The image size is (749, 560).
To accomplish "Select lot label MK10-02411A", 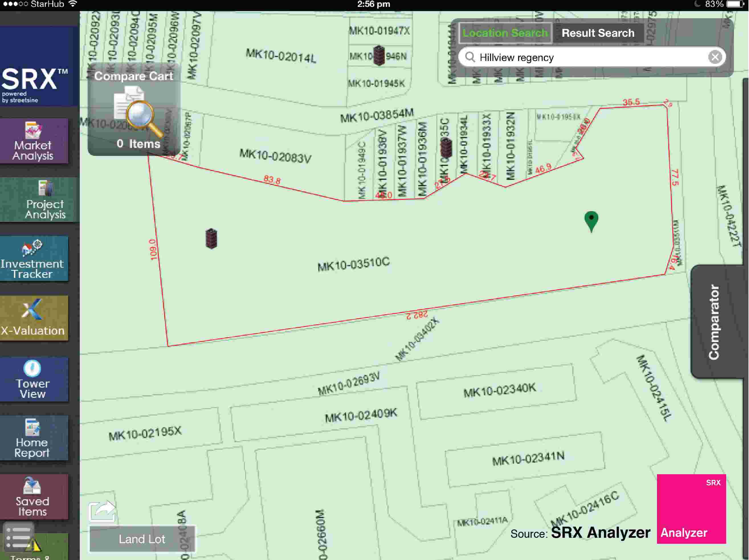I will pos(482,521).
